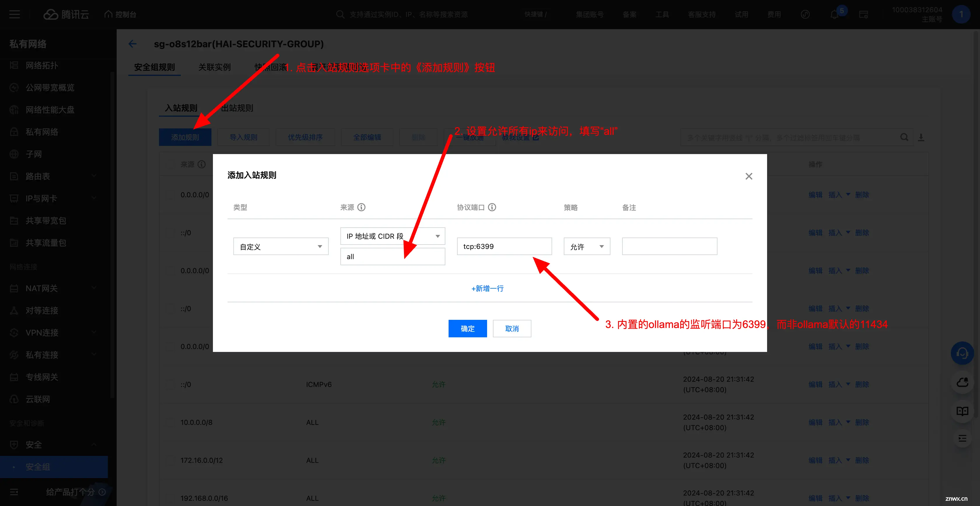This screenshot has height=506, width=980.
Task: Check the 10.0.0.0/8 rule checkbox
Action: (x=170, y=423)
